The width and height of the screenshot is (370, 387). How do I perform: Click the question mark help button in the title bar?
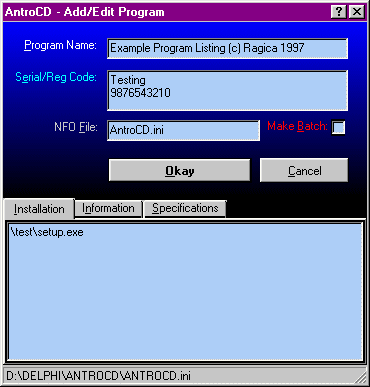(x=339, y=12)
